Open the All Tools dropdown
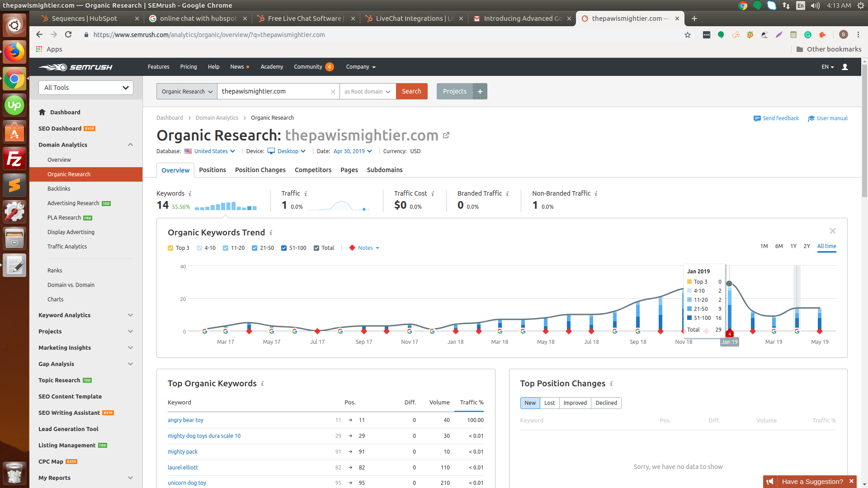Screen dimensions: 868x488 [x=86, y=88]
